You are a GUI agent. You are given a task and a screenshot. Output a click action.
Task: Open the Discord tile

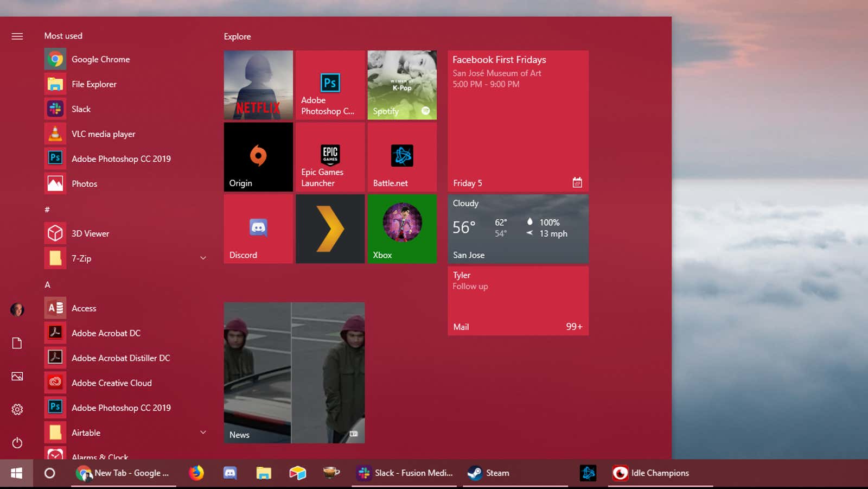click(x=258, y=229)
